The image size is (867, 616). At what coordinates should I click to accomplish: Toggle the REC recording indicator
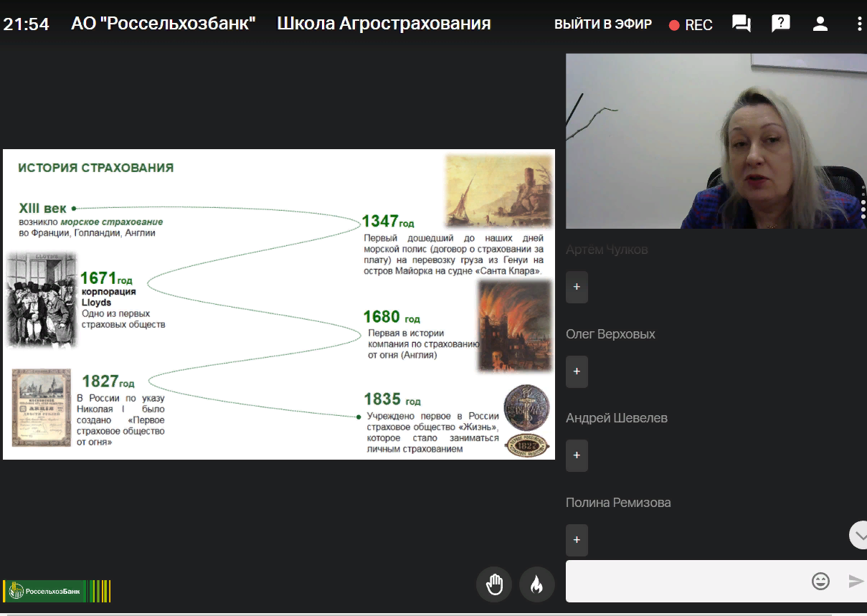coord(691,25)
